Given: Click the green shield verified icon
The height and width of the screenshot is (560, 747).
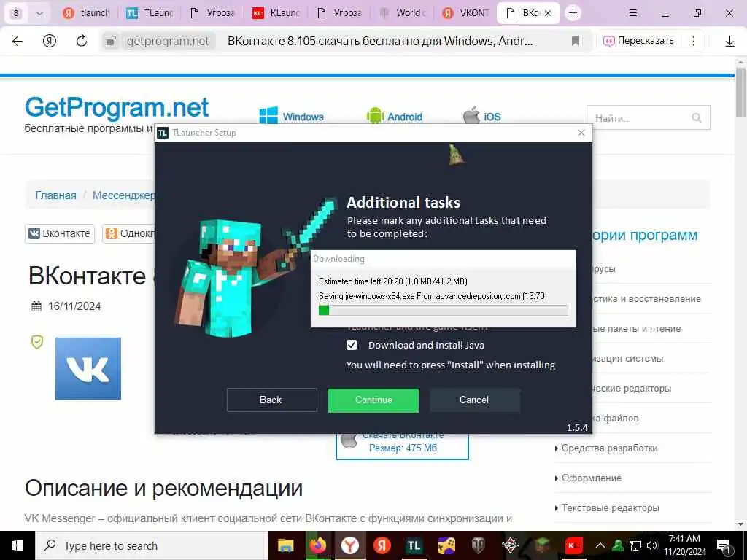Looking at the screenshot, I should (x=37, y=341).
